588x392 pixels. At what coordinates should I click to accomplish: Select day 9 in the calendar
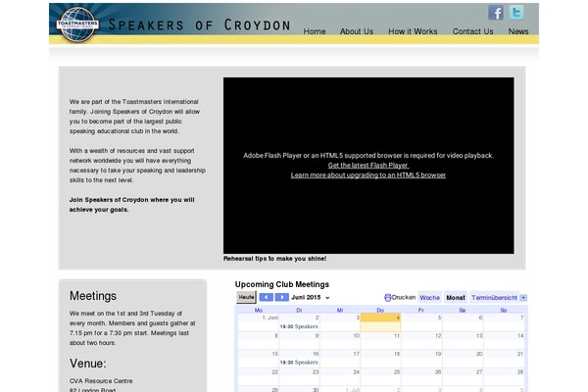299,340
